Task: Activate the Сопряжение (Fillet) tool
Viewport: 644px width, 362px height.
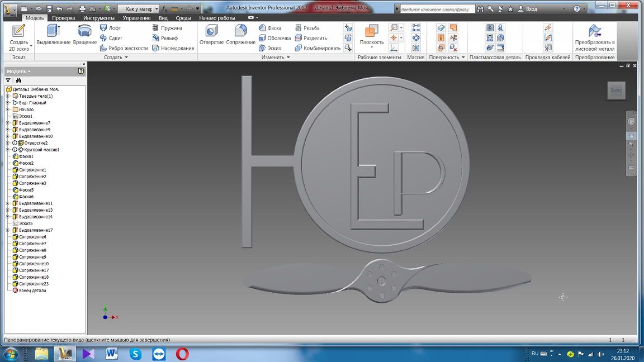Action: [x=240, y=35]
